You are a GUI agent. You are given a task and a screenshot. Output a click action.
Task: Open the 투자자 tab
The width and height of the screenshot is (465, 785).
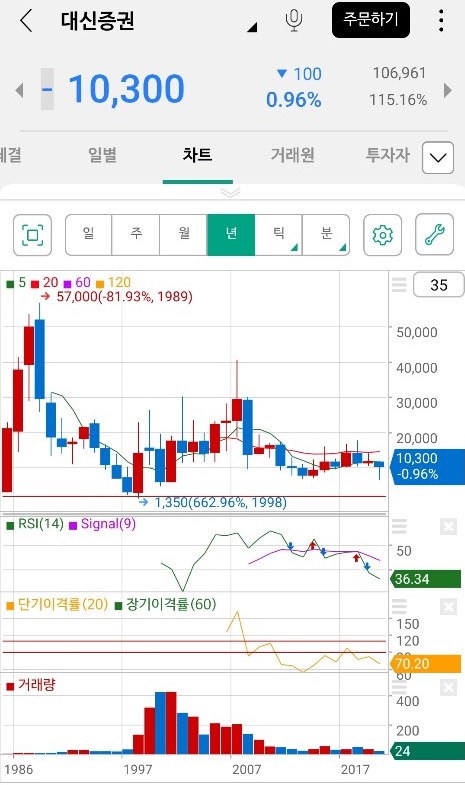[x=387, y=155]
